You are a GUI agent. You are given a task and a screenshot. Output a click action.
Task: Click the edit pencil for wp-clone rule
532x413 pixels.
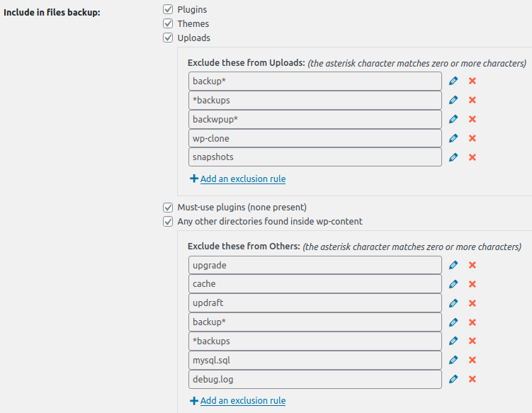[x=453, y=138]
